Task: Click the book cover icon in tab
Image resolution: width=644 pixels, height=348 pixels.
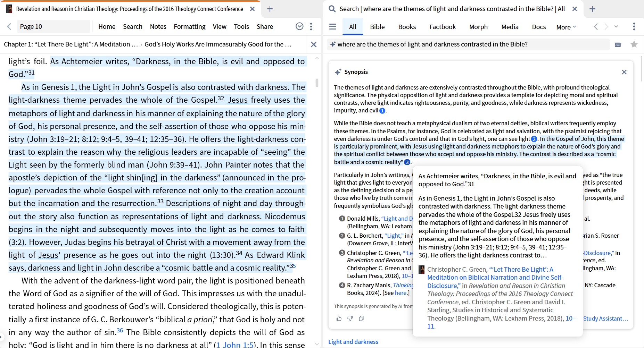Action: click(x=9, y=9)
